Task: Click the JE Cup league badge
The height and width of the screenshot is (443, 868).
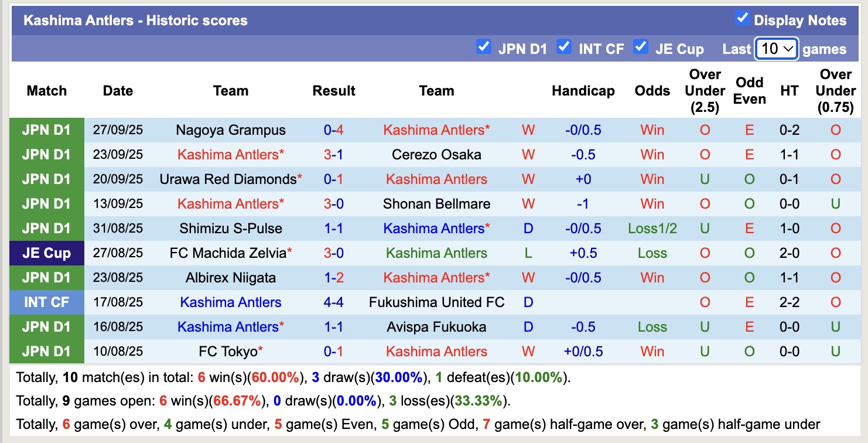Action: pyautogui.click(x=46, y=253)
